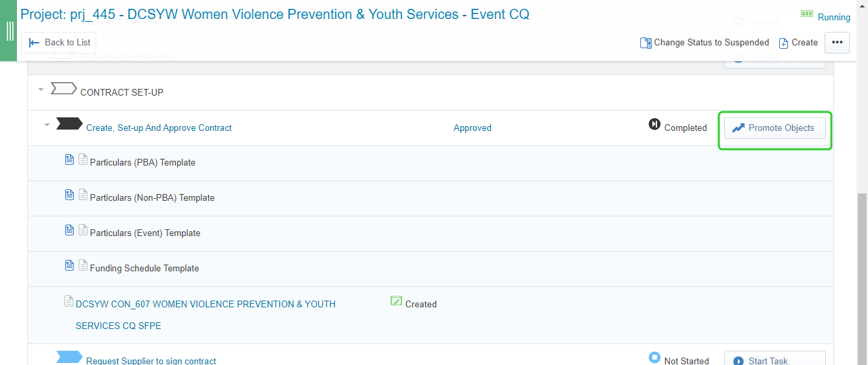The height and width of the screenshot is (365, 868).
Task: Click the green sidebar handle on the left edge
Action: 8,31
